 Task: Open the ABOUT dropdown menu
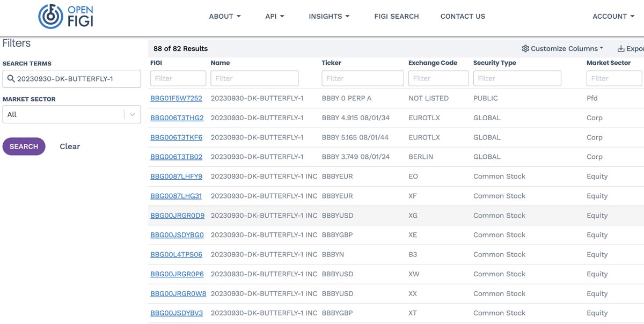[x=225, y=16]
